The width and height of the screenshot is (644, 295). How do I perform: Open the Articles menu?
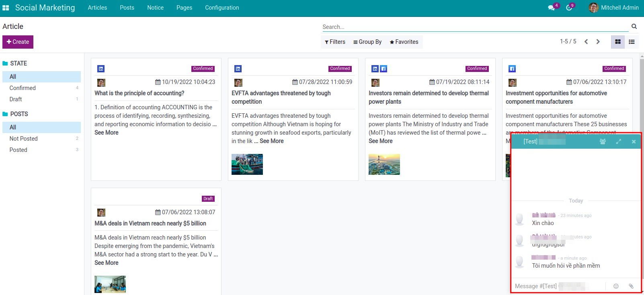[97, 8]
